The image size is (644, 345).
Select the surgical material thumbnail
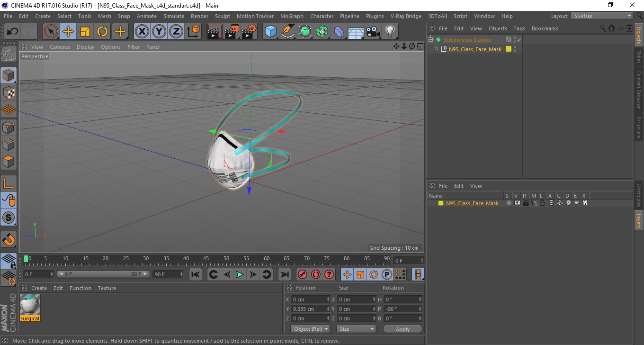[x=30, y=305]
